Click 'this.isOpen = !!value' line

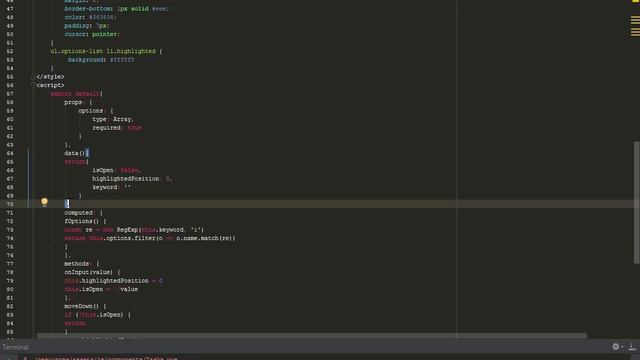tap(101, 289)
